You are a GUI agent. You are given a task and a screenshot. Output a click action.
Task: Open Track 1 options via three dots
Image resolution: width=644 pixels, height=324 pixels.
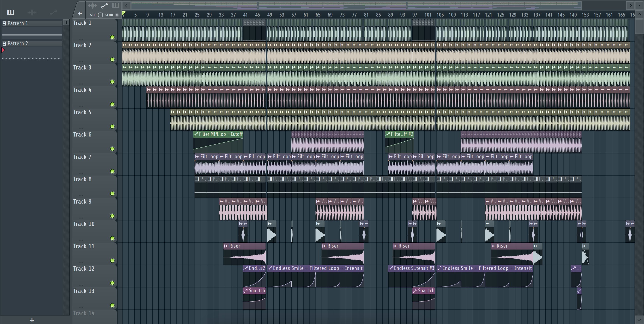(81, 39)
